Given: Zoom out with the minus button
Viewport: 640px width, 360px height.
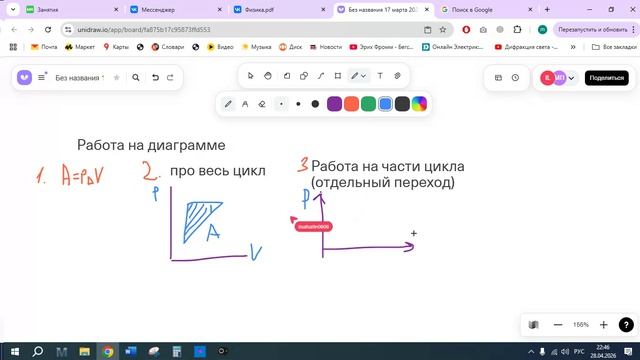Looking at the screenshot, I should pyautogui.click(x=558, y=325).
